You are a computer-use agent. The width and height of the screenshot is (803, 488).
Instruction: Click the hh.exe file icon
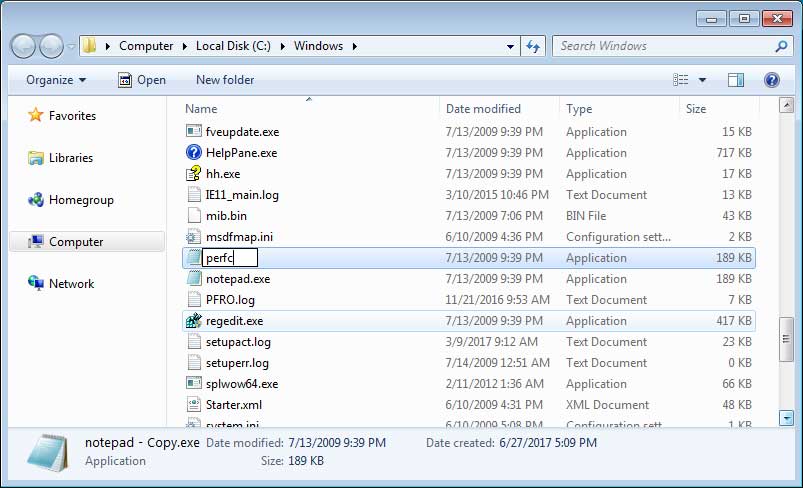pyautogui.click(x=194, y=174)
